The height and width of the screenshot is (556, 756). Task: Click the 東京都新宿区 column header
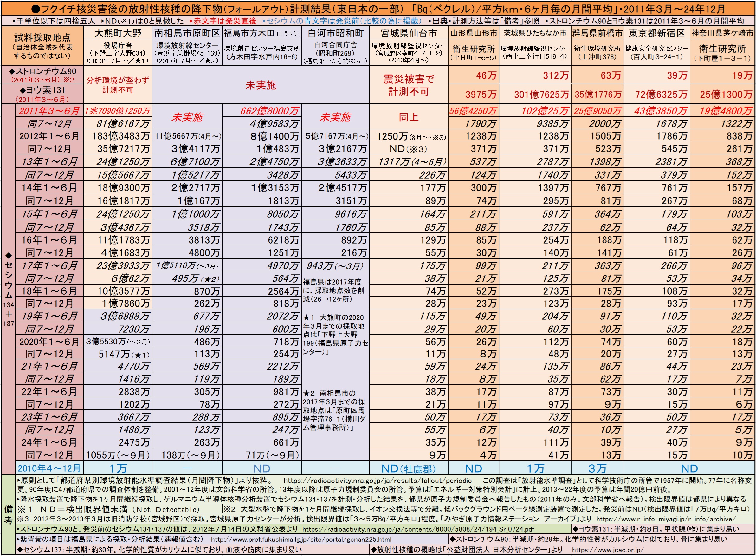pyautogui.click(x=656, y=33)
